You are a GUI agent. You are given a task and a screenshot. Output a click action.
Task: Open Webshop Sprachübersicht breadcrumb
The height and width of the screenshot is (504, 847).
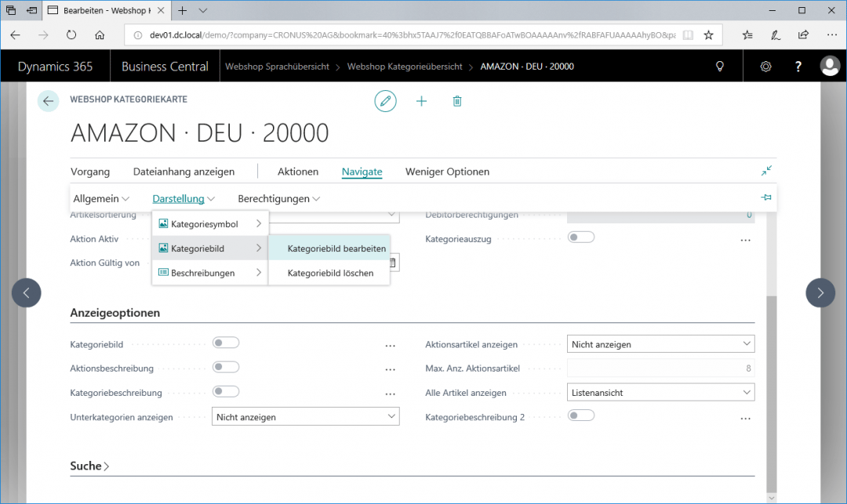[x=277, y=67]
